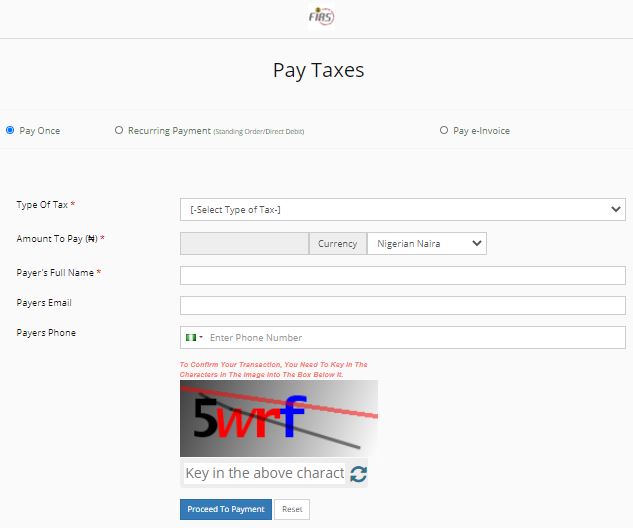Focus the Payer's Full Name text box

402,276
